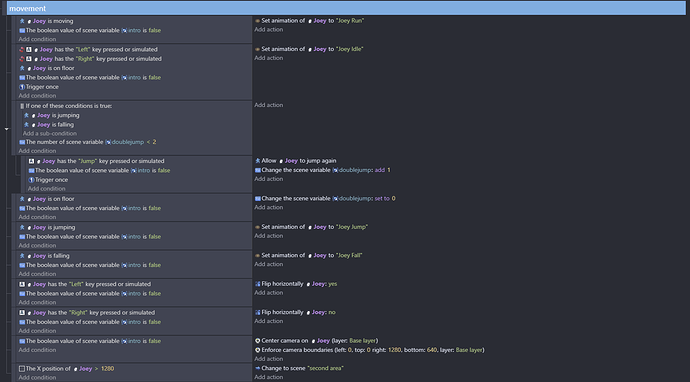Add action below "Change to scene second area"
This screenshot has width=690, height=382.
pos(268,377)
